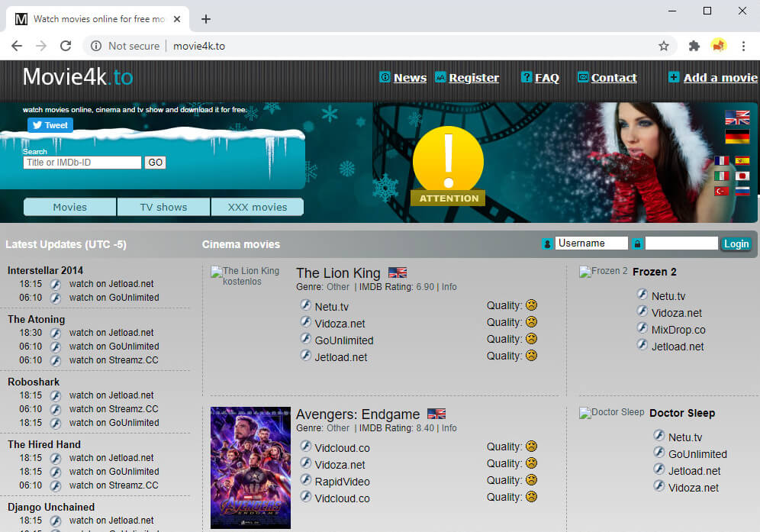Watch The Lion King on GoUnlimited
Image resolution: width=760 pixels, height=532 pixels.
(x=344, y=340)
